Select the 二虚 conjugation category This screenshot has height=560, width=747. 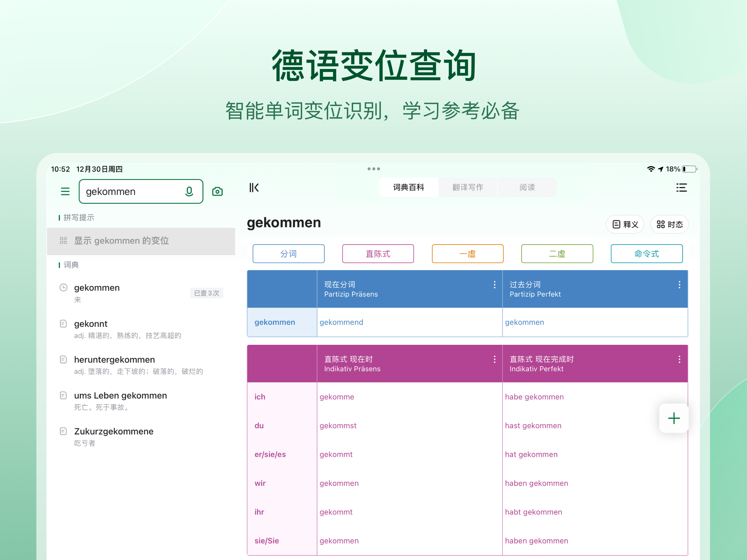557,254
